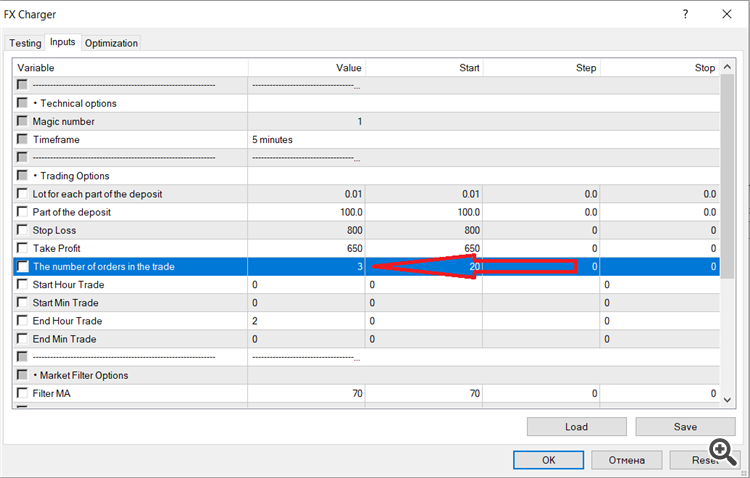Click the 'Start Hour Trade' label
The image size is (750, 478).
coord(68,285)
